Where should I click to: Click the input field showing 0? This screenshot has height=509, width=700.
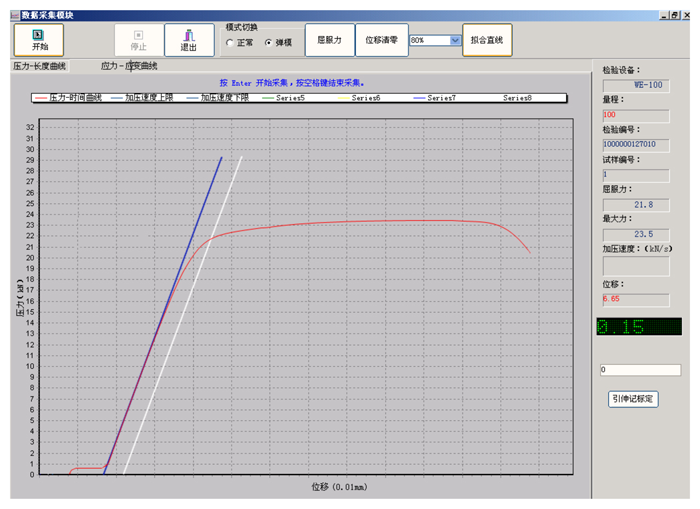pos(638,370)
